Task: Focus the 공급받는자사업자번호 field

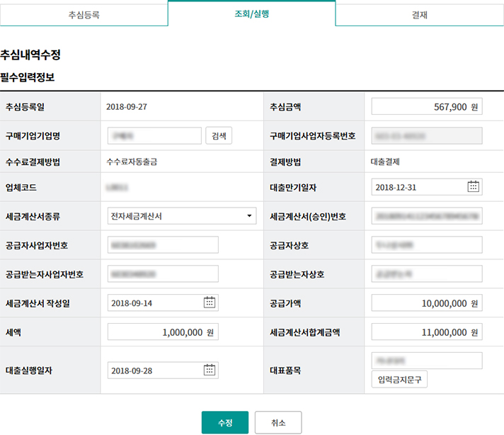Action: click(x=163, y=273)
